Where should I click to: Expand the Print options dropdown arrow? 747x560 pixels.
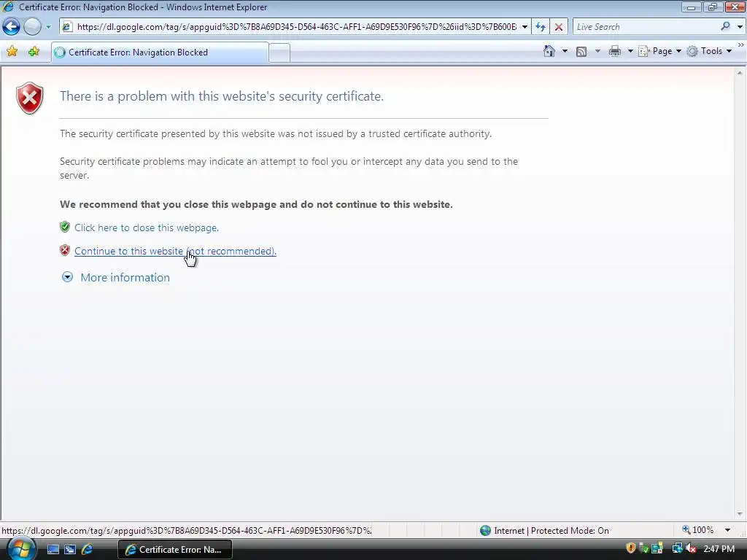630,51
